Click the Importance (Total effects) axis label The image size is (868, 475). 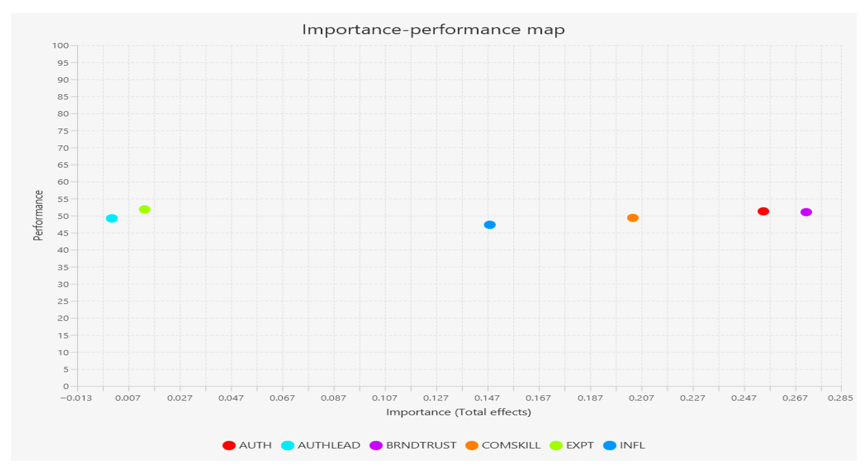click(458, 412)
